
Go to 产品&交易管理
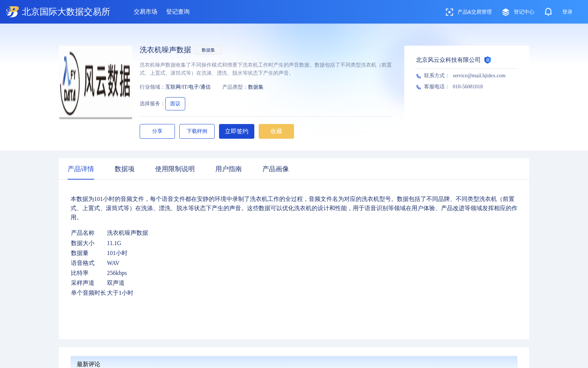coord(474,12)
